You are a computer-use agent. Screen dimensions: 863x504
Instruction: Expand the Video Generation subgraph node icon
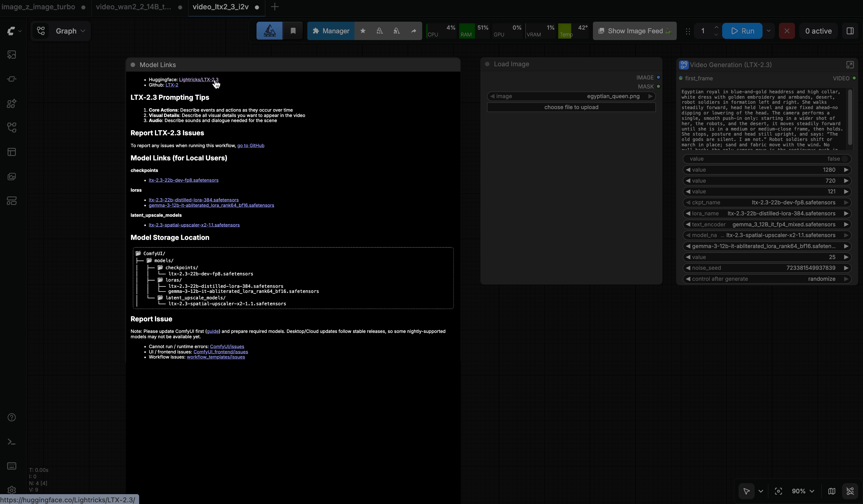(850, 65)
